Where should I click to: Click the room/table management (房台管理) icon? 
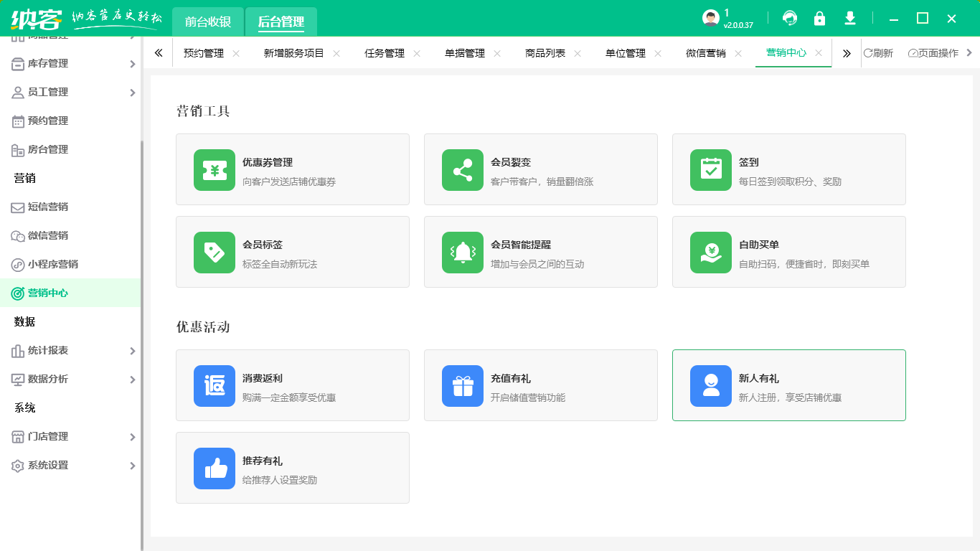(18, 150)
